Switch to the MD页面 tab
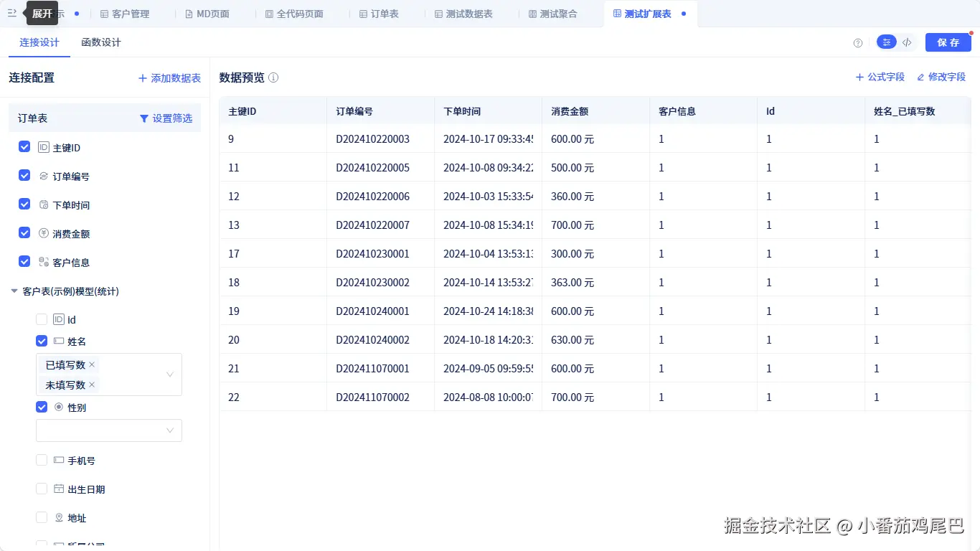 point(207,14)
